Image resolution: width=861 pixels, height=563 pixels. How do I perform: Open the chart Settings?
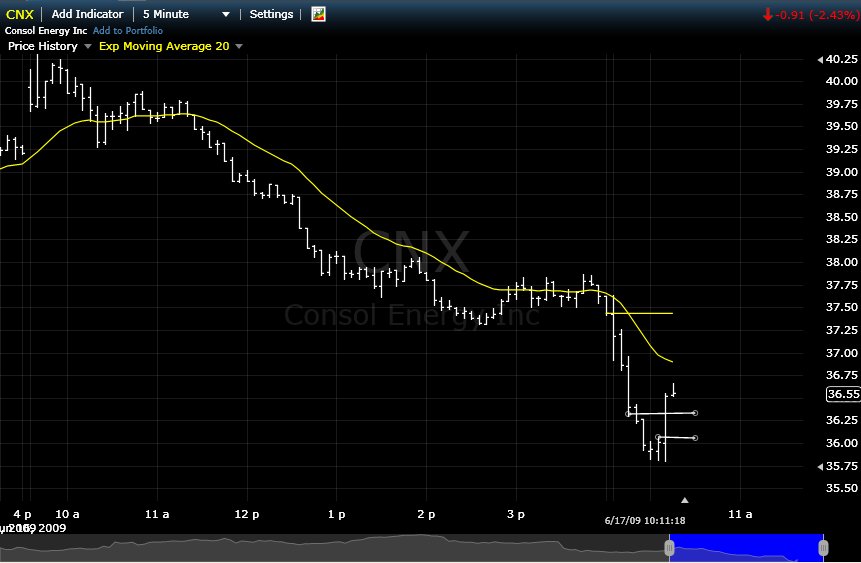tap(271, 14)
